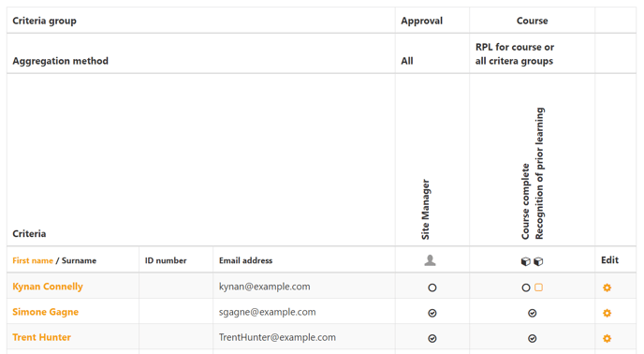This screenshot has height=354, width=644.
Task: Click Kynan Connelly's course complete circle
Action: pos(526,288)
